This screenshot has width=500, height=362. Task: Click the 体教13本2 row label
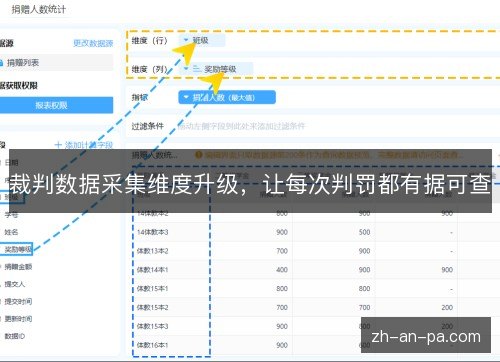(x=153, y=251)
